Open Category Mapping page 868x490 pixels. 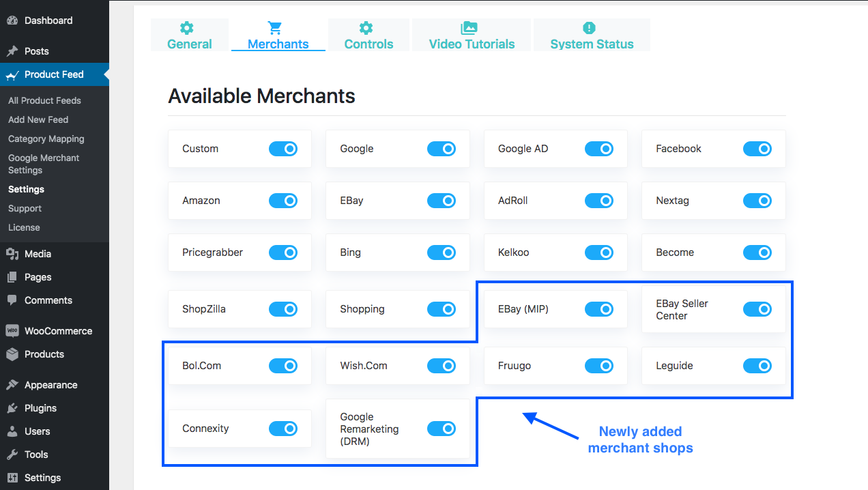point(46,139)
